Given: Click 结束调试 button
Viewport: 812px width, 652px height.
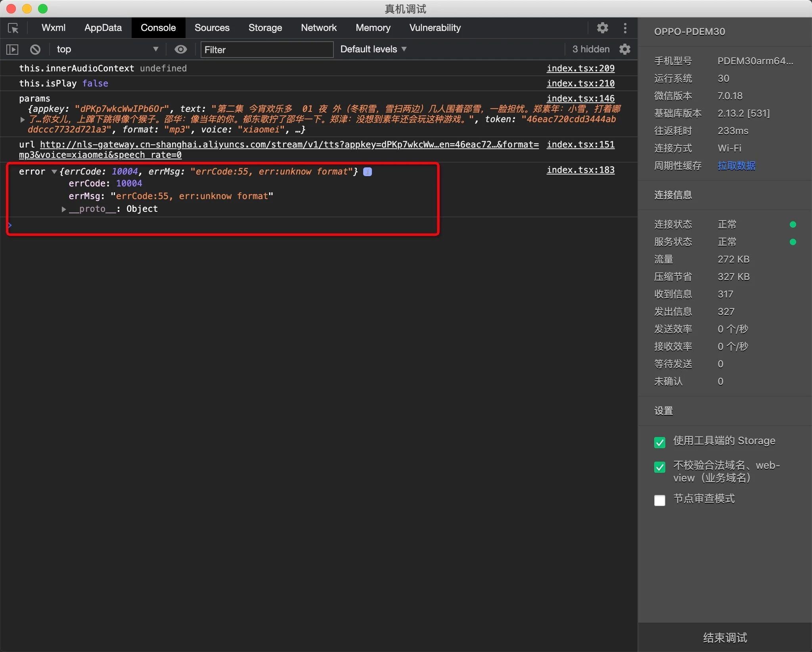Looking at the screenshot, I should [x=725, y=638].
